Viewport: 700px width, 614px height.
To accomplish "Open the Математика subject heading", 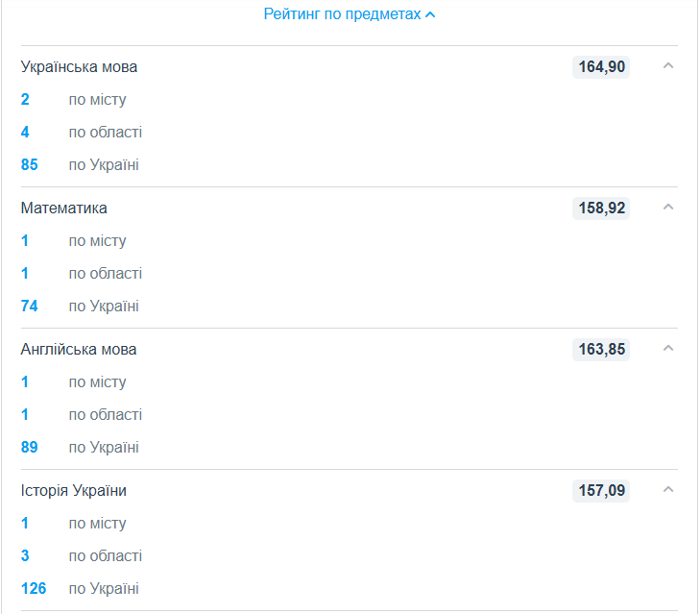I will (63, 209).
